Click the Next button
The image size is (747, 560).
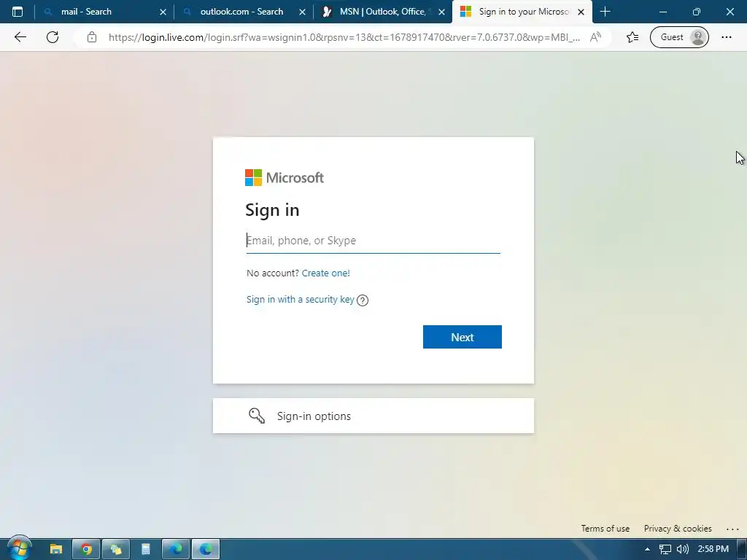tap(462, 337)
